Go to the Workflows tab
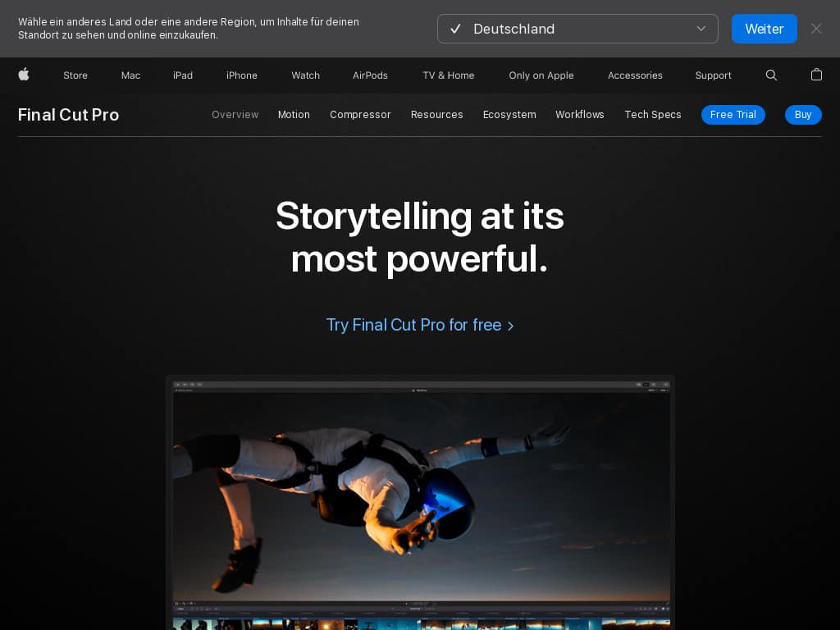 580,115
